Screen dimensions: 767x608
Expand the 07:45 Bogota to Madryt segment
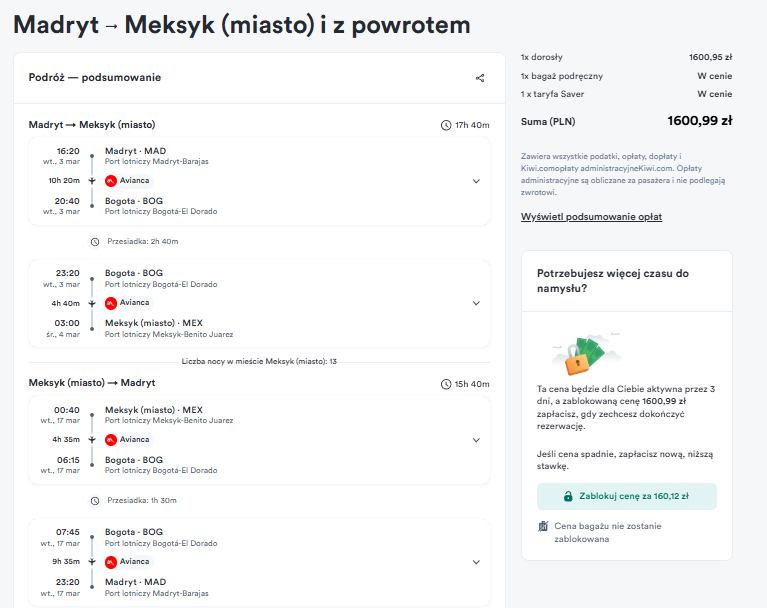click(x=476, y=562)
